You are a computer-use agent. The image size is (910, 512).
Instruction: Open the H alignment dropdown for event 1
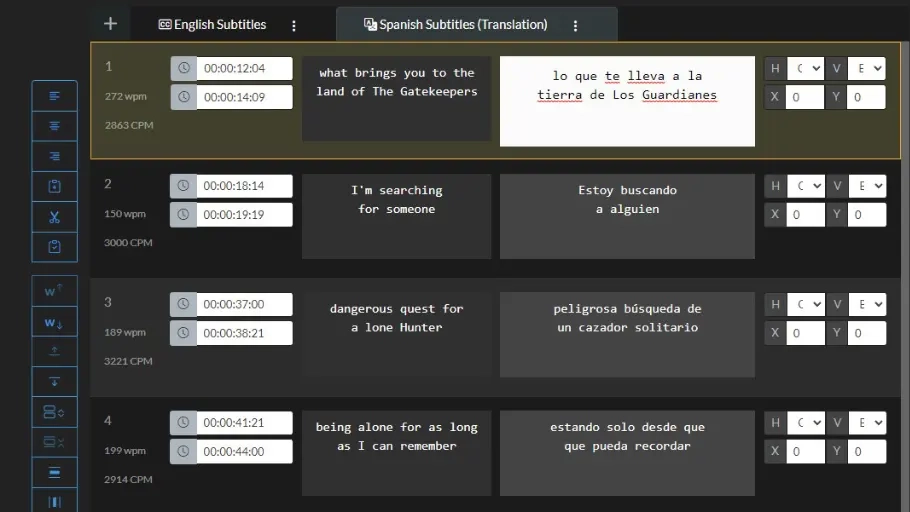tap(806, 68)
